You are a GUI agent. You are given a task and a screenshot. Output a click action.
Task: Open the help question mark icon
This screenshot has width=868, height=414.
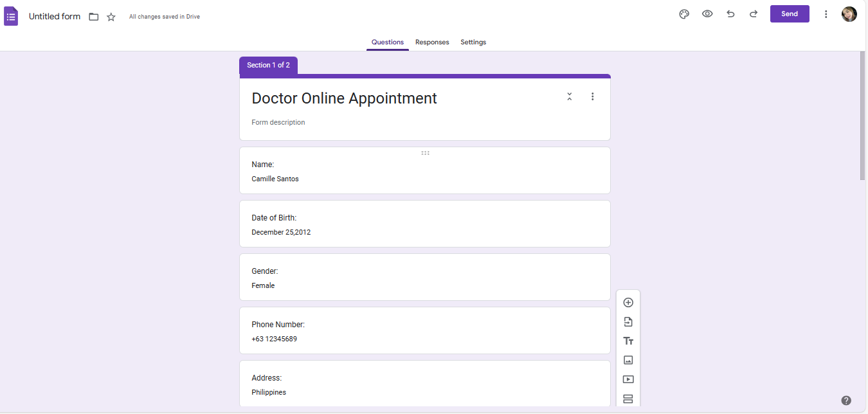pyautogui.click(x=846, y=401)
